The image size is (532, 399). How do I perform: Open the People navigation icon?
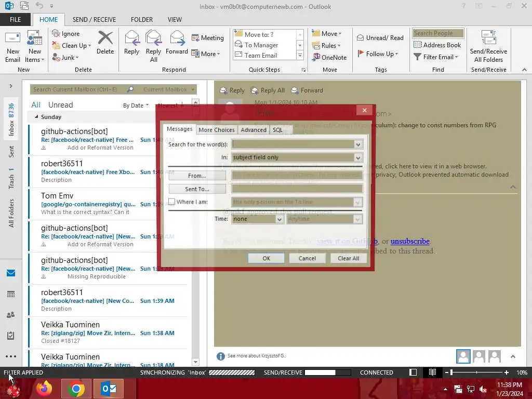click(x=11, y=315)
